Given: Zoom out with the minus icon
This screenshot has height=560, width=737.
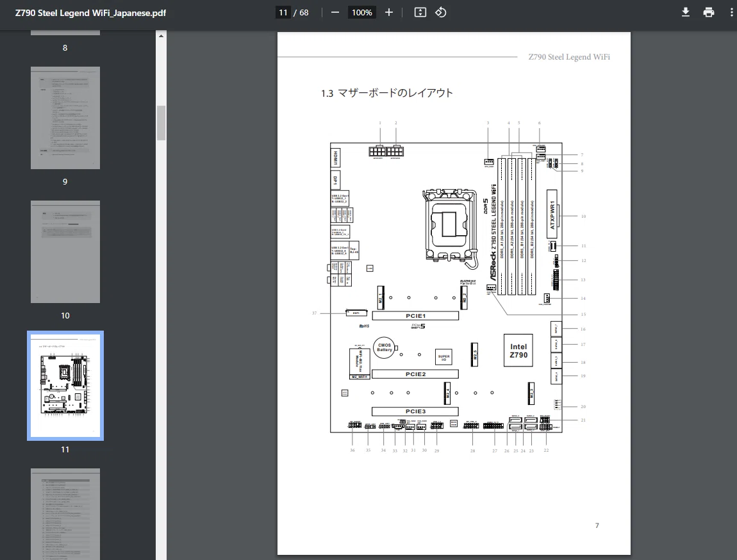Looking at the screenshot, I should click(x=335, y=13).
